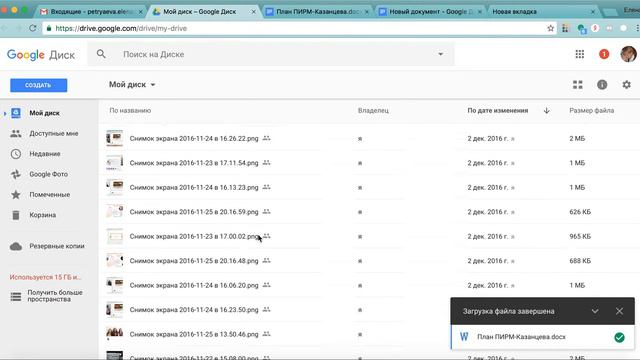Switch to grid view layout
640x360 pixels.
click(578, 85)
